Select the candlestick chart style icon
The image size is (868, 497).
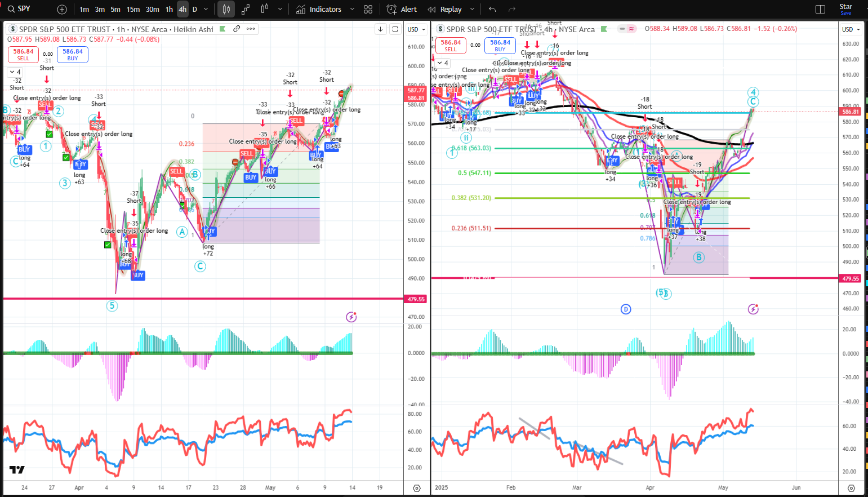(x=226, y=10)
